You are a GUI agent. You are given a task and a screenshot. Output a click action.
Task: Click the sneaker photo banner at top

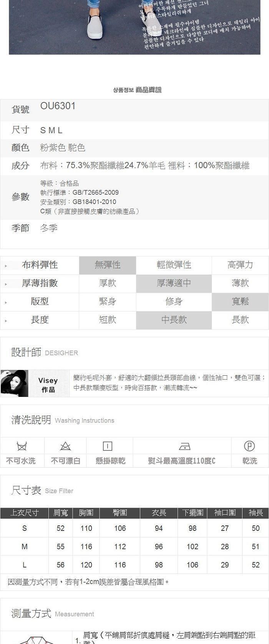[x=134, y=27]
